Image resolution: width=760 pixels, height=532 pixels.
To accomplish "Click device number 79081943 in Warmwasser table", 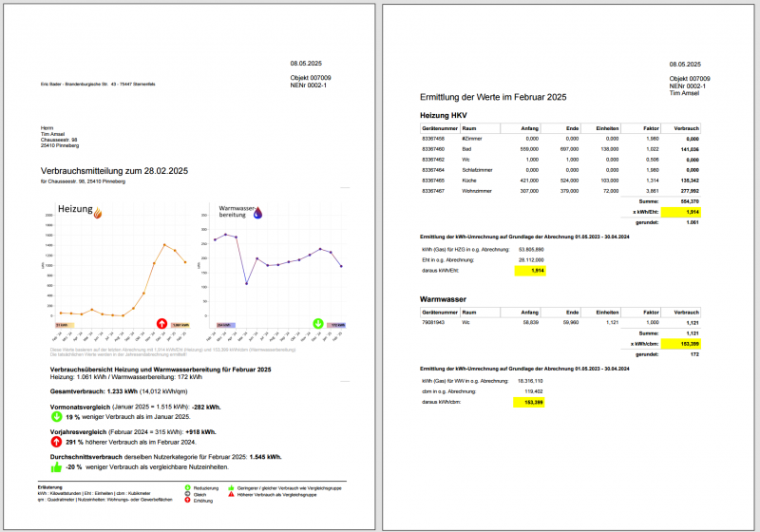I will pos(433,322).
